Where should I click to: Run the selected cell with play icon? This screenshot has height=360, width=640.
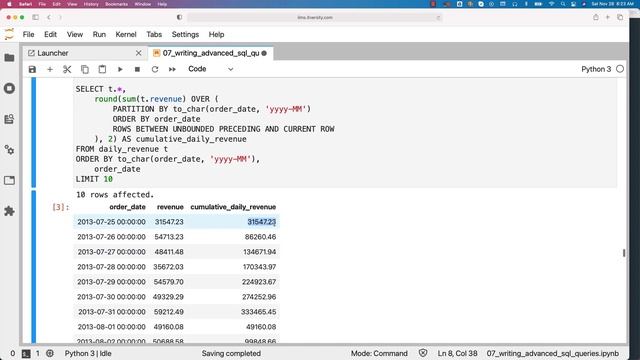click(120, 69)
